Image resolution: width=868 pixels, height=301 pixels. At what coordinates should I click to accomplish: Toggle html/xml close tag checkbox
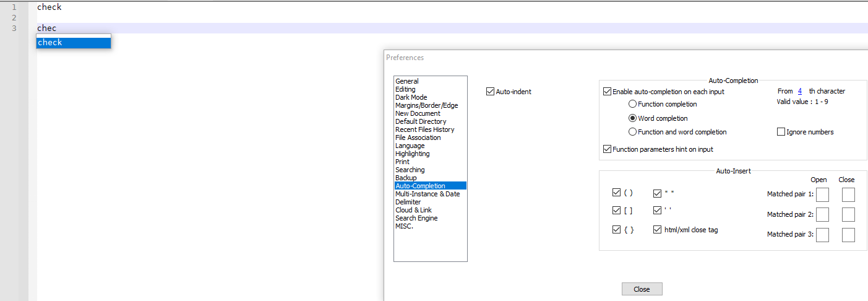pos(657,230)
